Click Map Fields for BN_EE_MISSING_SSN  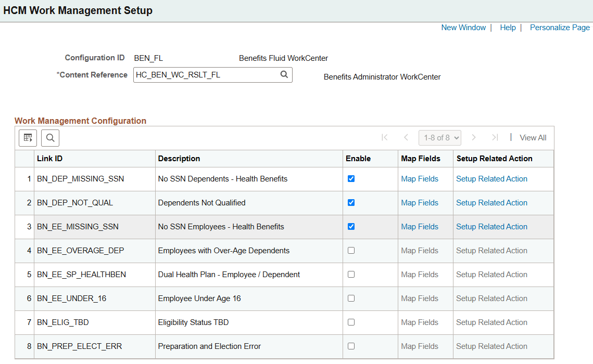coord(420,226)
